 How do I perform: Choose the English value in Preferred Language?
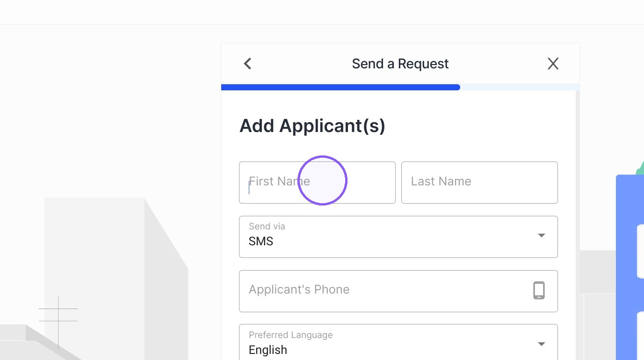coord(268,350)
